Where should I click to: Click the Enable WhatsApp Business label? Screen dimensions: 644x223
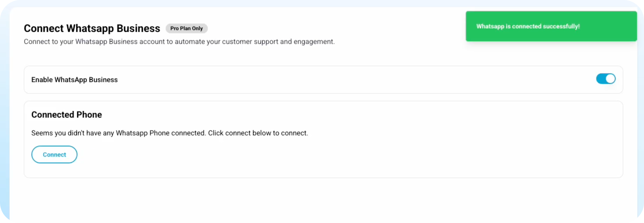[x=74, y=80]
